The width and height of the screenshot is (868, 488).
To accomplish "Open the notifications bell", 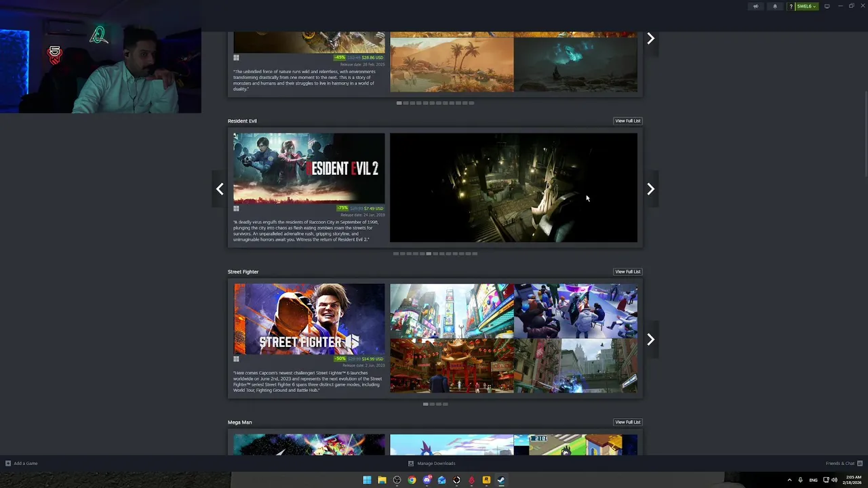I will pyautogui.click(x=775, y=6).
